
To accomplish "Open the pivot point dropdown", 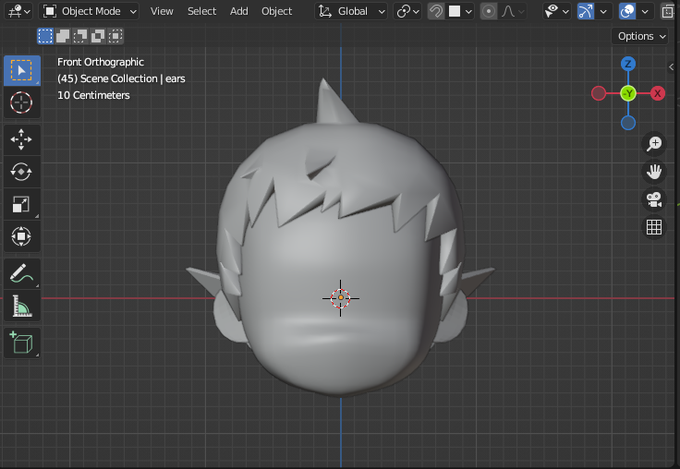I will [408, 11].
